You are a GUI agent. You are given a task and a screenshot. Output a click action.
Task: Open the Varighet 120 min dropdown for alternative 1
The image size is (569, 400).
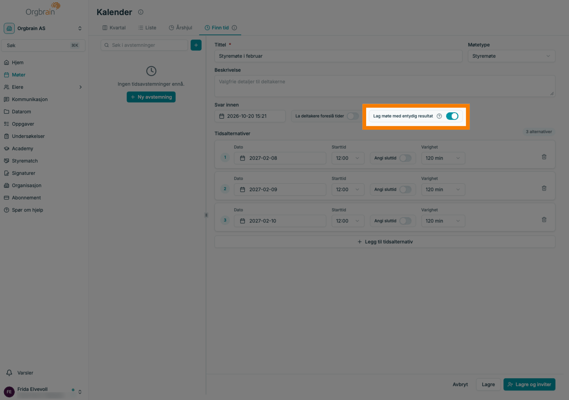point(443,158)
